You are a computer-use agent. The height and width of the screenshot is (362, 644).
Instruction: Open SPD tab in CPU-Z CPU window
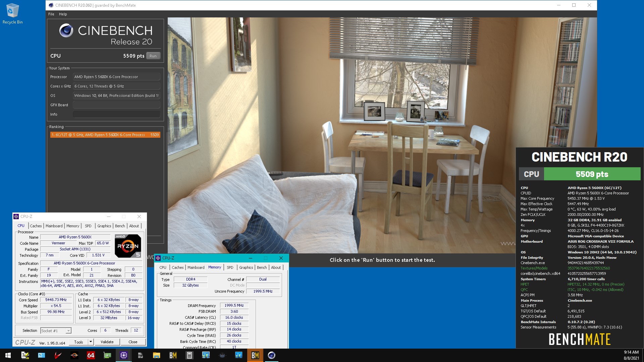click(88, 226)
